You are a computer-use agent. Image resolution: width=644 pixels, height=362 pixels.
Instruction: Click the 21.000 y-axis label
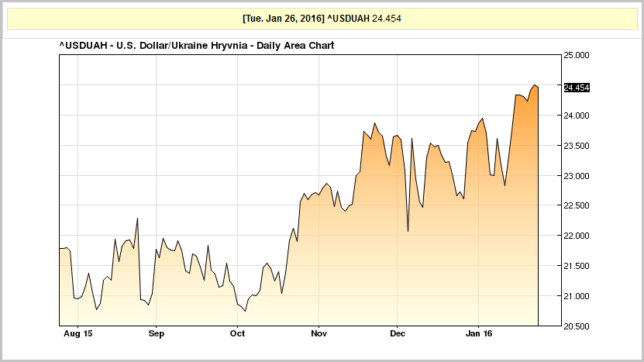[577, 296]
